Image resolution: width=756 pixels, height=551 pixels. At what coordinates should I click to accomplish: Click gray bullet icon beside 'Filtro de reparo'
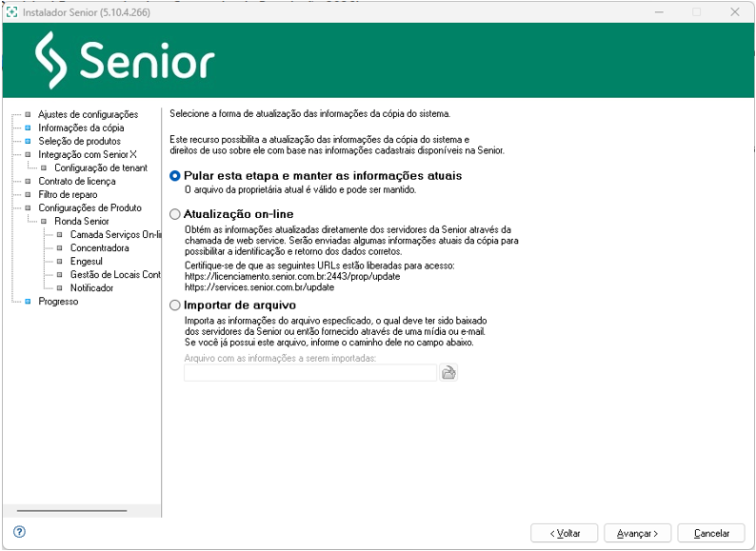[28, 195]
